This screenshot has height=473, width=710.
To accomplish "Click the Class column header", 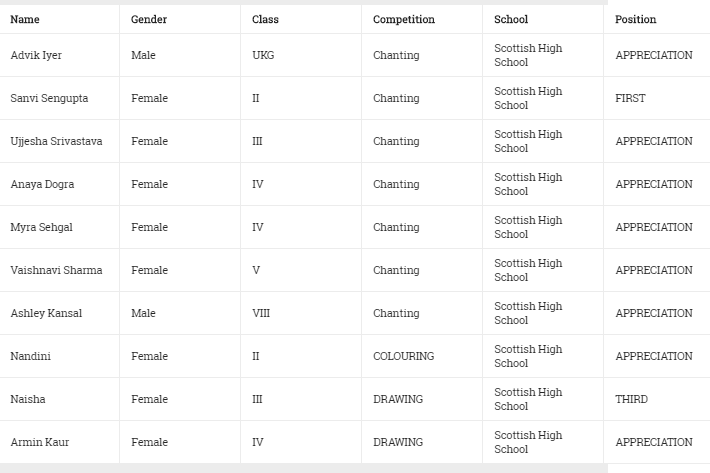I will pyautogui.click(x=265, y=19).
